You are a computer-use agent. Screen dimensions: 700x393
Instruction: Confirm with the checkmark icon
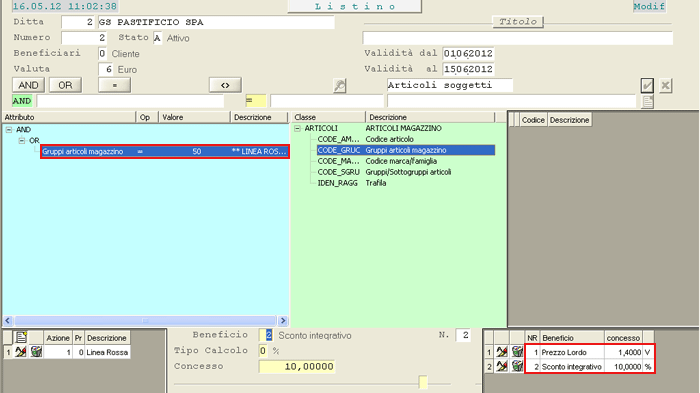point(647,85)
